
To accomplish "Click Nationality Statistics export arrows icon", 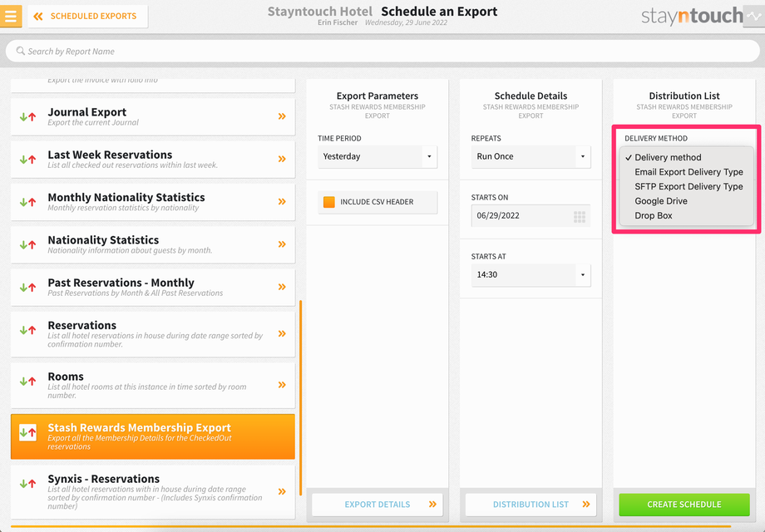I will click(x=27, y=244).
